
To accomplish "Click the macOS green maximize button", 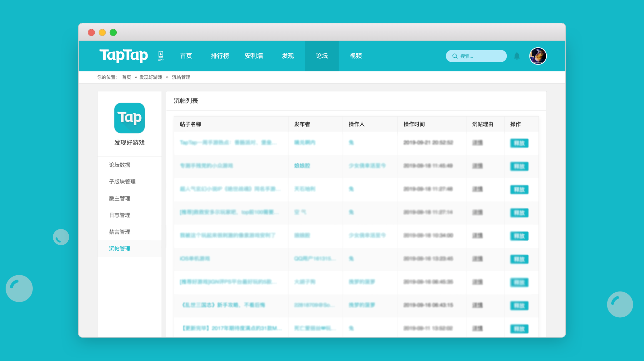I will click(113, 32).
